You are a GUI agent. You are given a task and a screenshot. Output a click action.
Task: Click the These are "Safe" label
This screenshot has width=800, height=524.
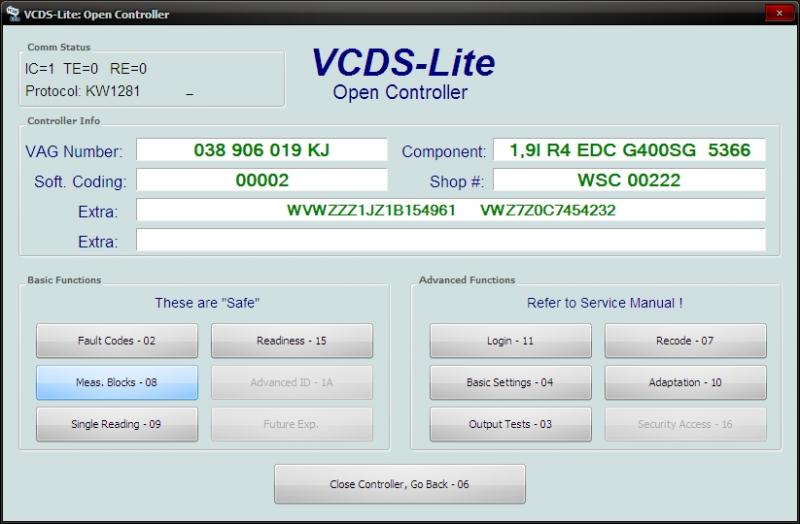click(207, 303)
